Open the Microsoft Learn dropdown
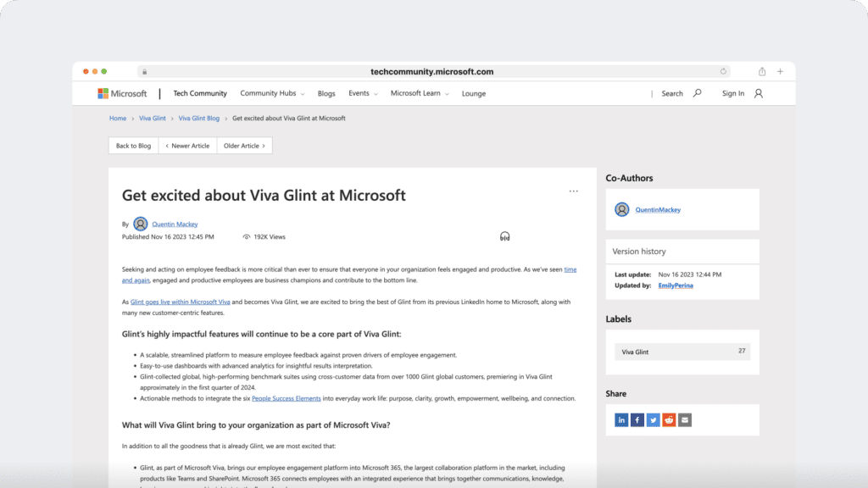The width and height of the screenshot is (868, 488). coord(418,93)
